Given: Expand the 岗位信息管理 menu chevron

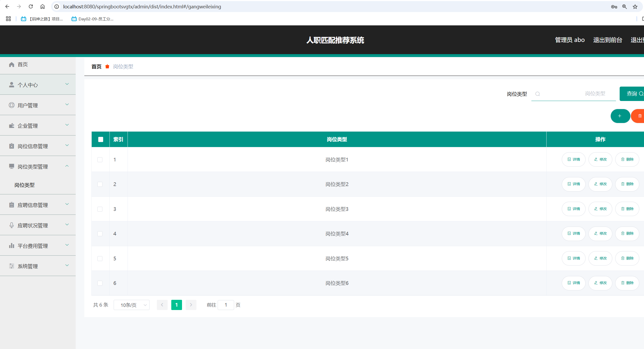Looking at the screenshot, I should tap(67, 145).
